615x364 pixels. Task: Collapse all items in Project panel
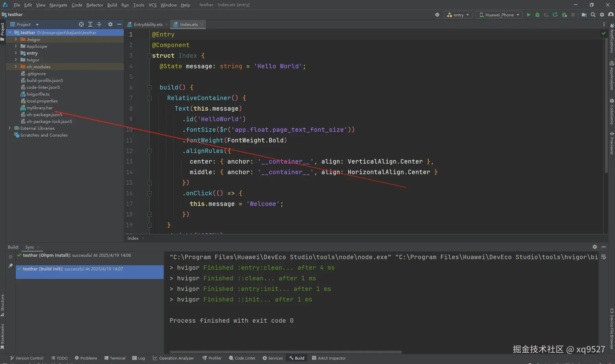coord(99,24)
